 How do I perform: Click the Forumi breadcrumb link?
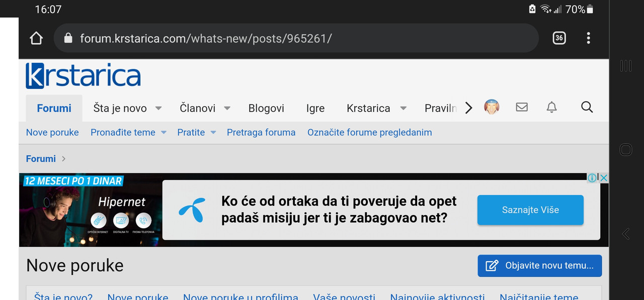pos(41,159)
